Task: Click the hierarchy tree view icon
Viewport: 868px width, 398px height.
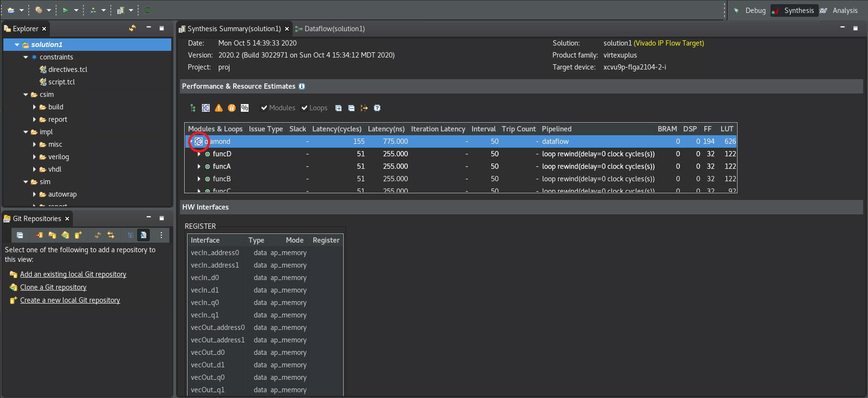Action: click(x=193, y=108)
